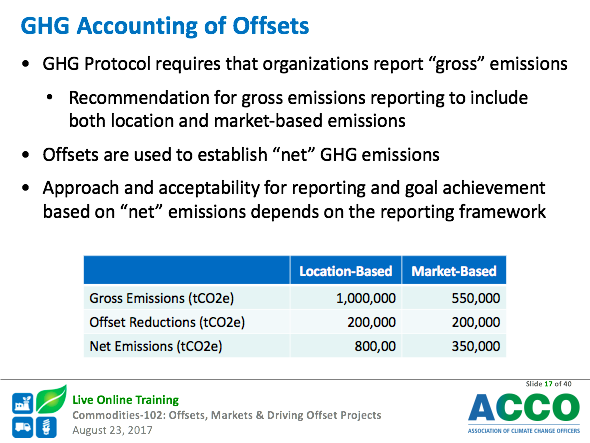Click the 'Commodities-102' course subtitle

227,415
